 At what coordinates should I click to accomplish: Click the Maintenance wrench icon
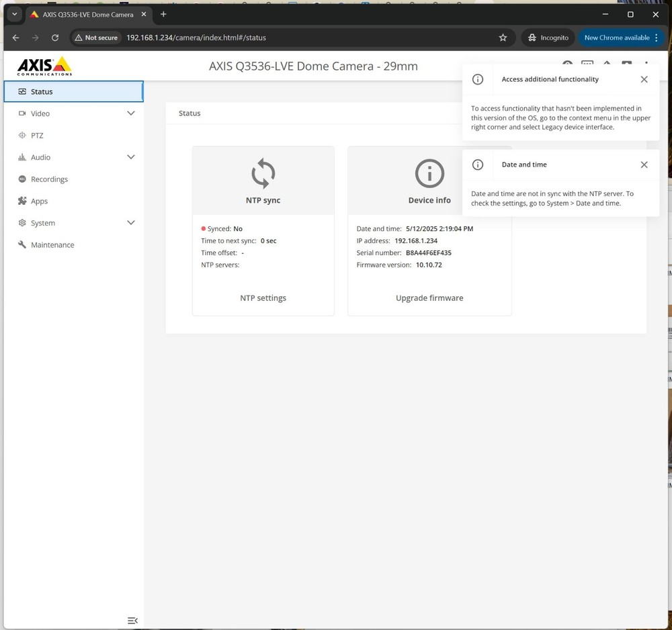[x=22, y=245]
